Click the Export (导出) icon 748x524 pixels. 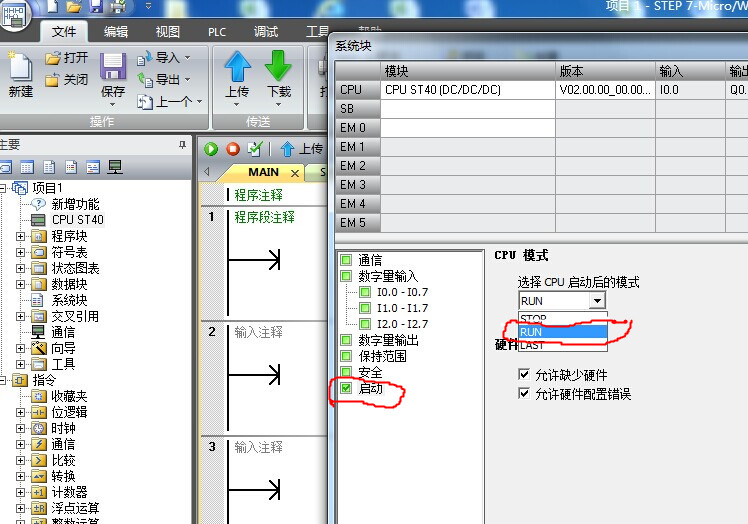145,80
